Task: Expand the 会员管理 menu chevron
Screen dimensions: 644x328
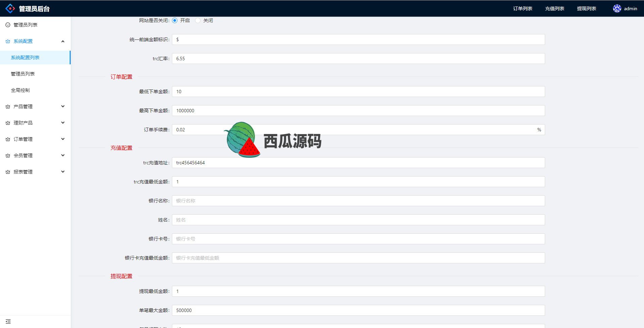Action: (63, 155)
